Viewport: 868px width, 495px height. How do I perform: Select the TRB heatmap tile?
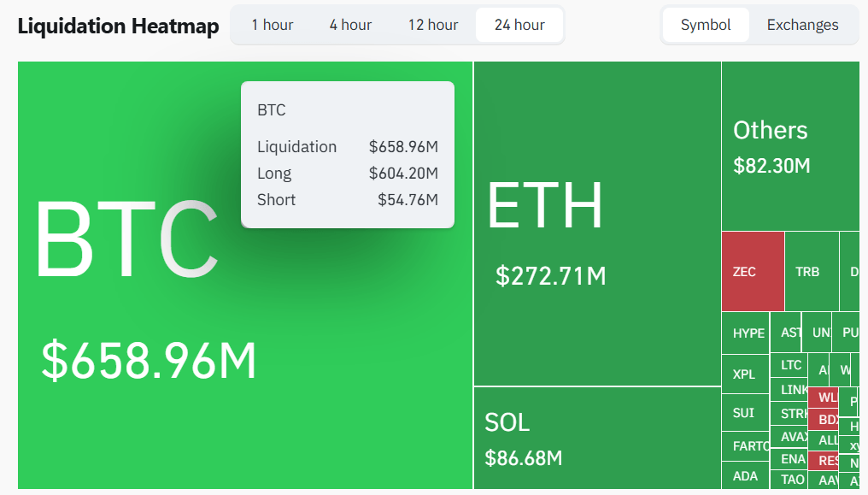pos(810,272)
